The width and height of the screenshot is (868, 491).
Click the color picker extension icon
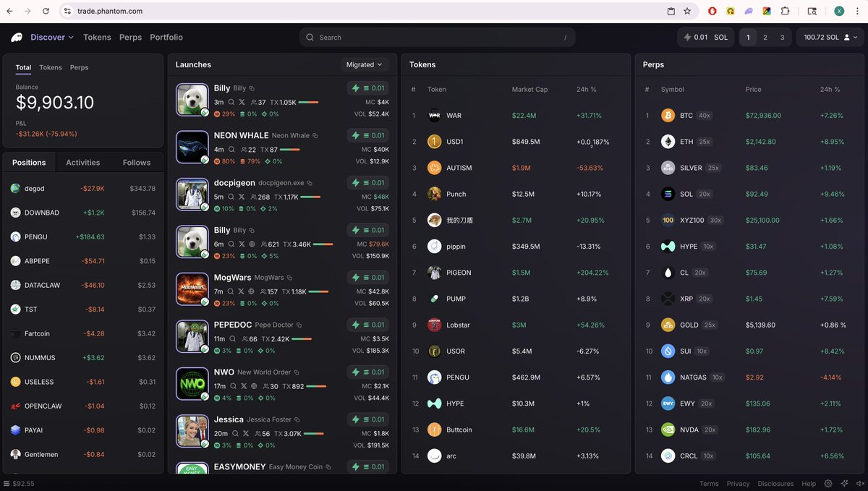(x=767, y=12)
